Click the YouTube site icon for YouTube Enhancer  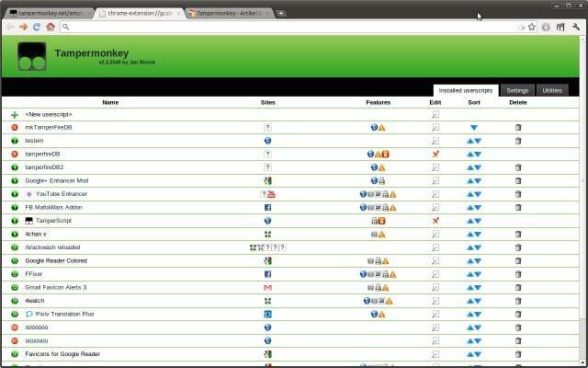[272, 194]
